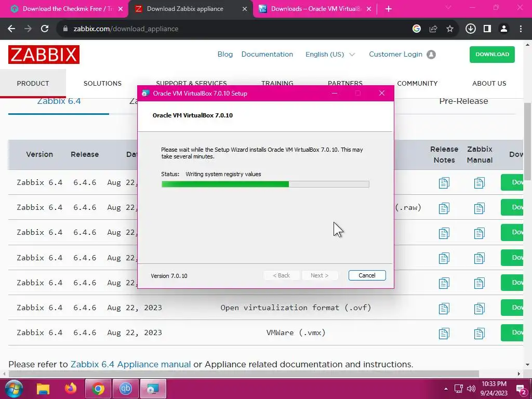Screen dimensions: 532x399
Task: Open Zabbix Manual icon for VMWare row
Action: pyautogui.click(x=479, y=333)
